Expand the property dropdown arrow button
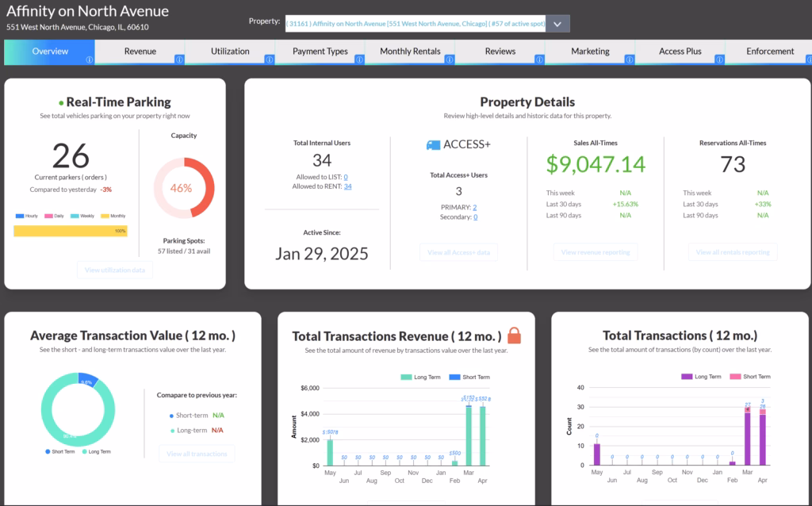 557,23
